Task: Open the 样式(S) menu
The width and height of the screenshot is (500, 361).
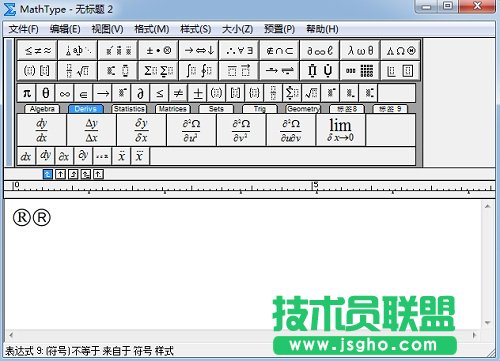Action: pyautogui.click(x=196, y=29)
